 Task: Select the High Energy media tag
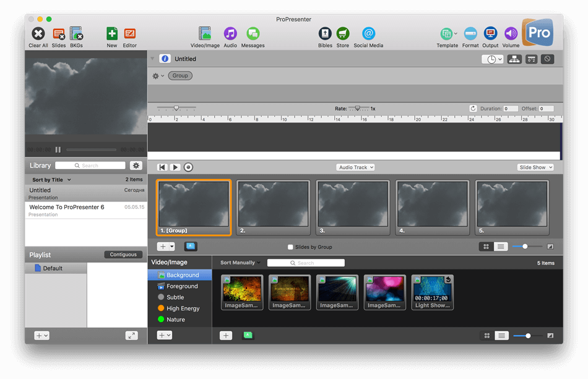coord(180,308)
